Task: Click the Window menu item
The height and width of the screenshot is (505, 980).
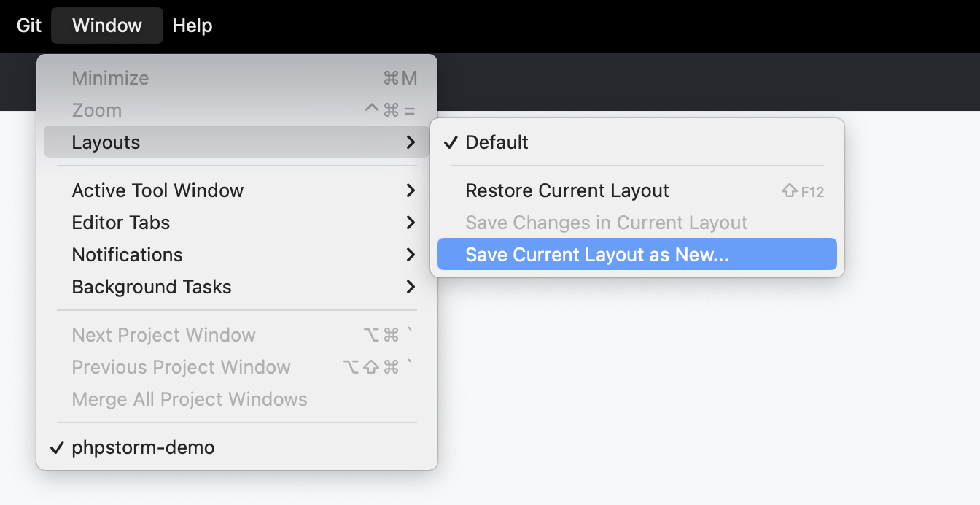Action: pyautogui.click(x=106, y=26)
